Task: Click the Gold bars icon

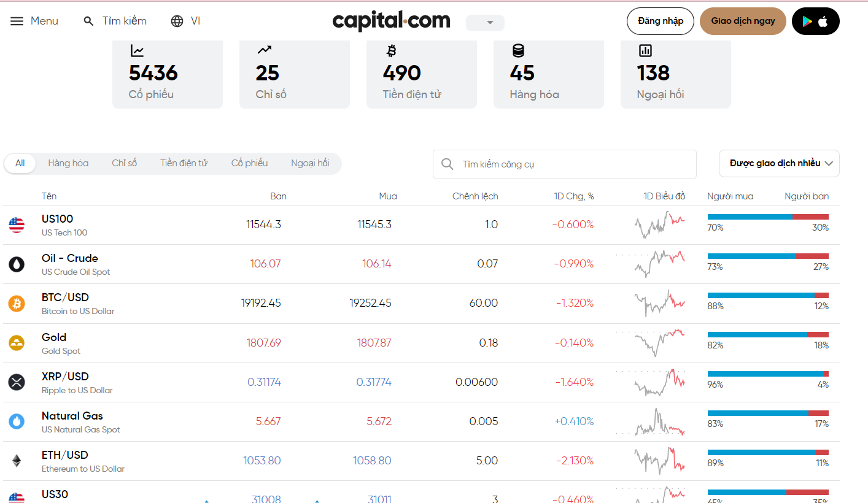Action: click(17, 343)
